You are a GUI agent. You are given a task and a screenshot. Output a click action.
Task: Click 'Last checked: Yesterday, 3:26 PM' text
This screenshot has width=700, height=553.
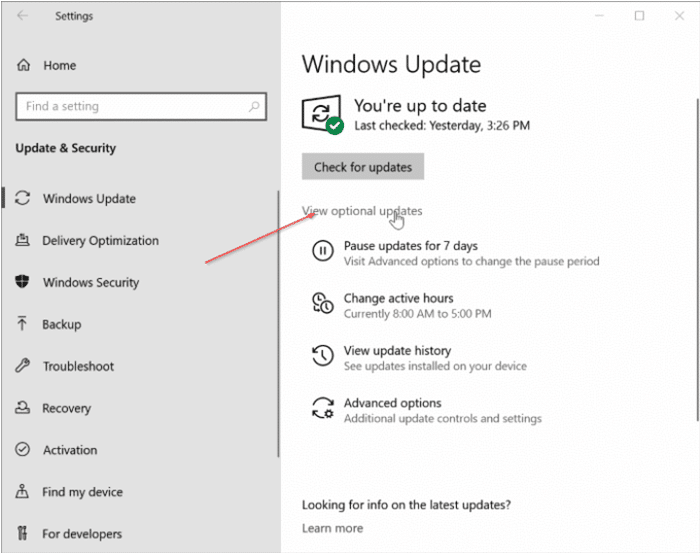click(x=442, y=125)
